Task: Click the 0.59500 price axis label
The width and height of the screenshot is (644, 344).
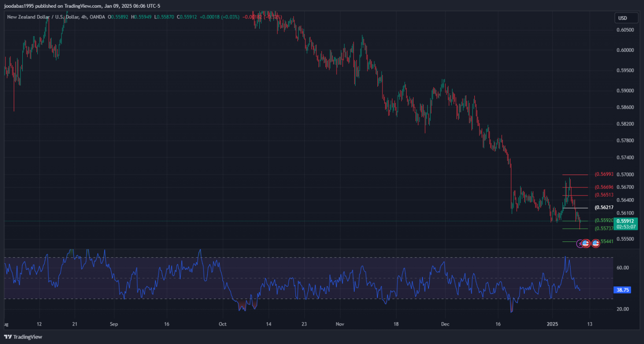Action: click(625, 70)
